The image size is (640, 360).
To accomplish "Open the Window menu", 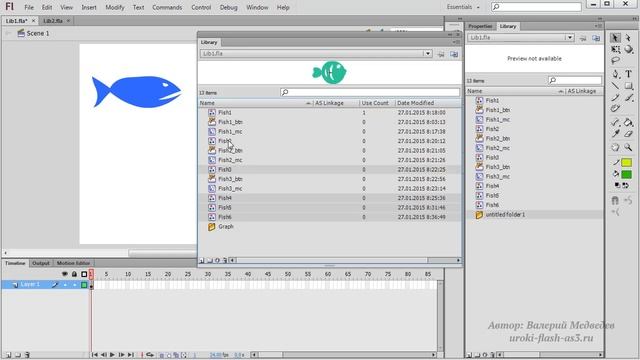I will point(257,7).
